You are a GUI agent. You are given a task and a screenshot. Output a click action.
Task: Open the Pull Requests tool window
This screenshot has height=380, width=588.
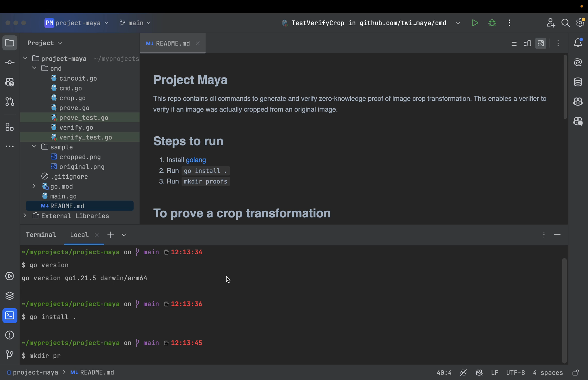(x=10, y=102)
